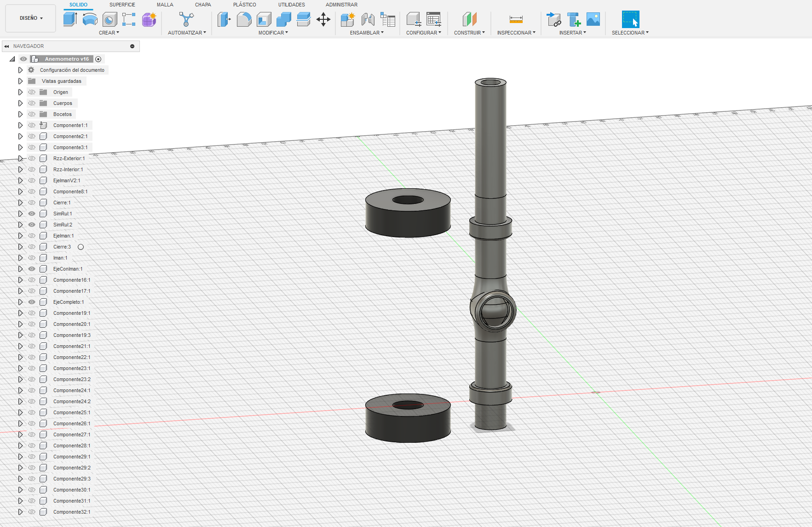Switch to the CHAPA tab
This screenshot has width=812, height=527.
tap(203, 5)
